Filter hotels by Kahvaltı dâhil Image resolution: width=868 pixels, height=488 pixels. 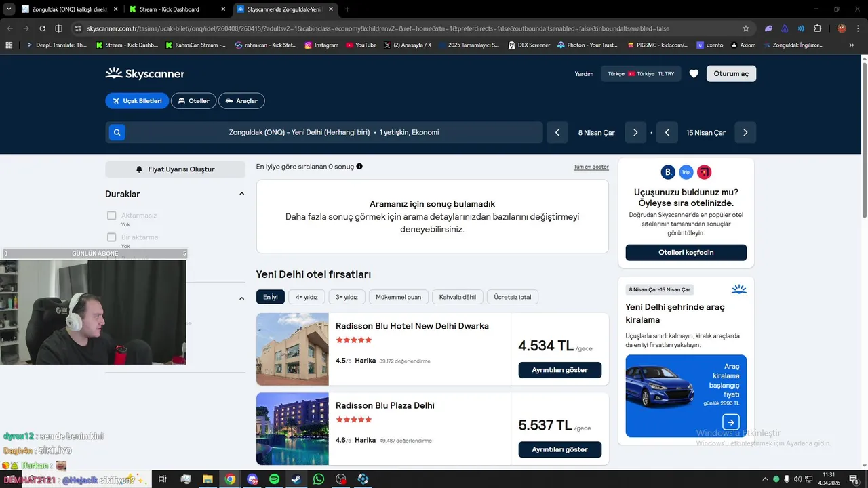coord(458,297)
